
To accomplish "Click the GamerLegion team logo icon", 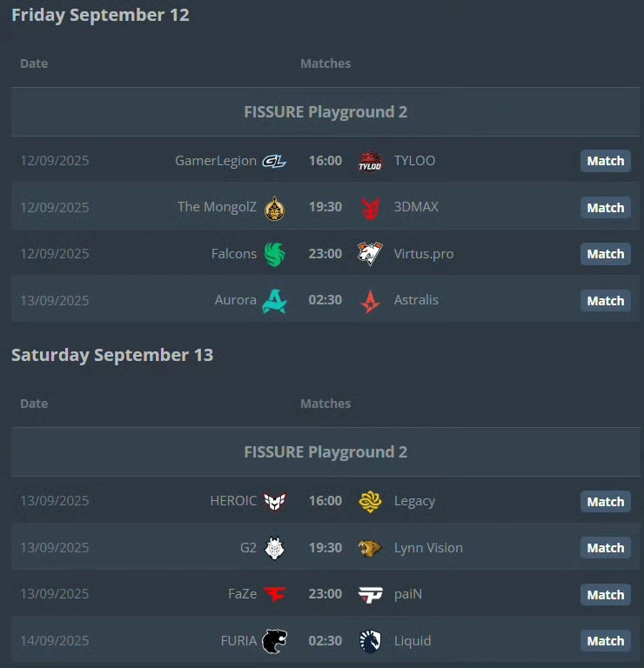I will (274, 161).
